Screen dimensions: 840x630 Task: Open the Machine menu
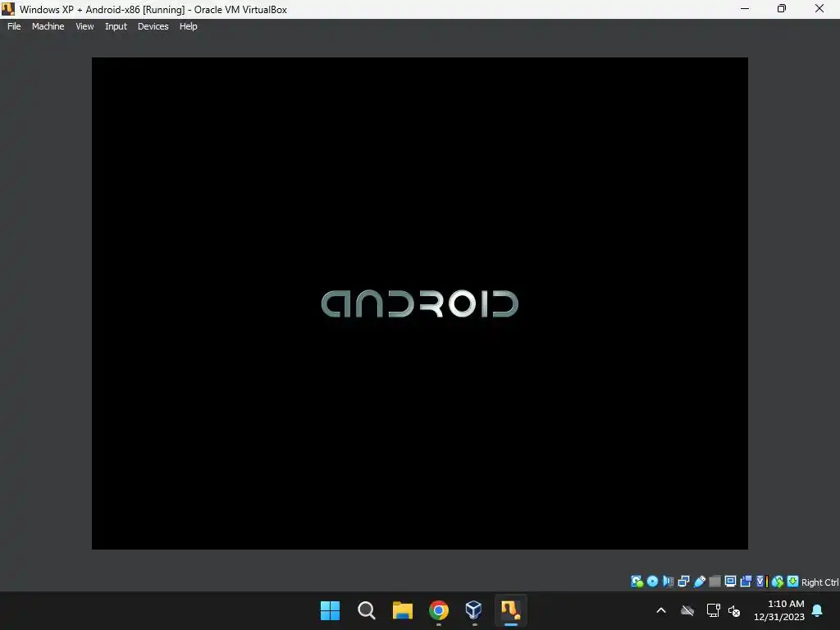[x=48, y=26]
